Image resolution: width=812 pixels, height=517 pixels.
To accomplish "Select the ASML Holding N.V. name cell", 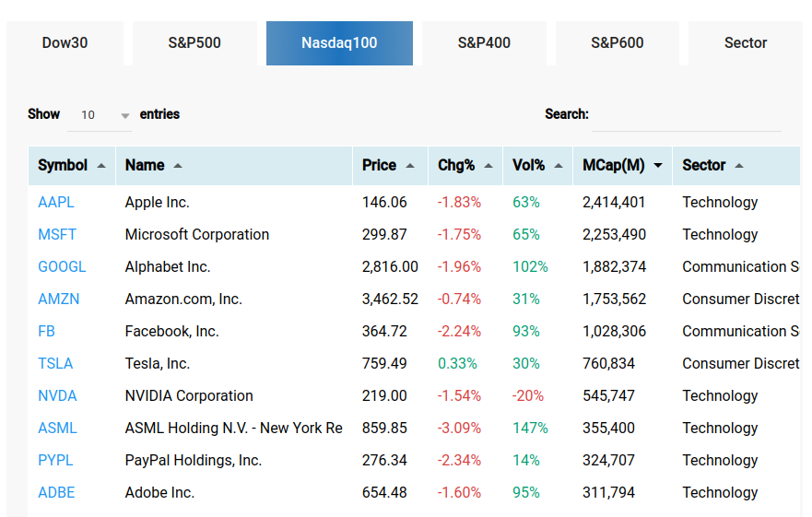I will tap(233, 429).
